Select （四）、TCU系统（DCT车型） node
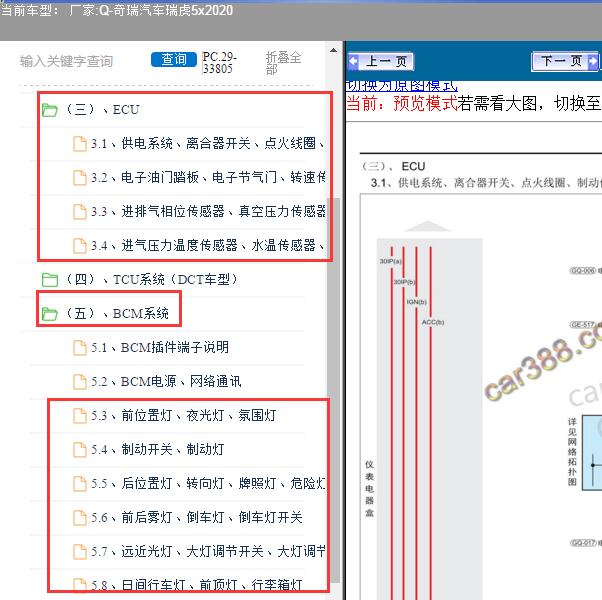This screenshot has height=600, width=602. pos(152,279)
